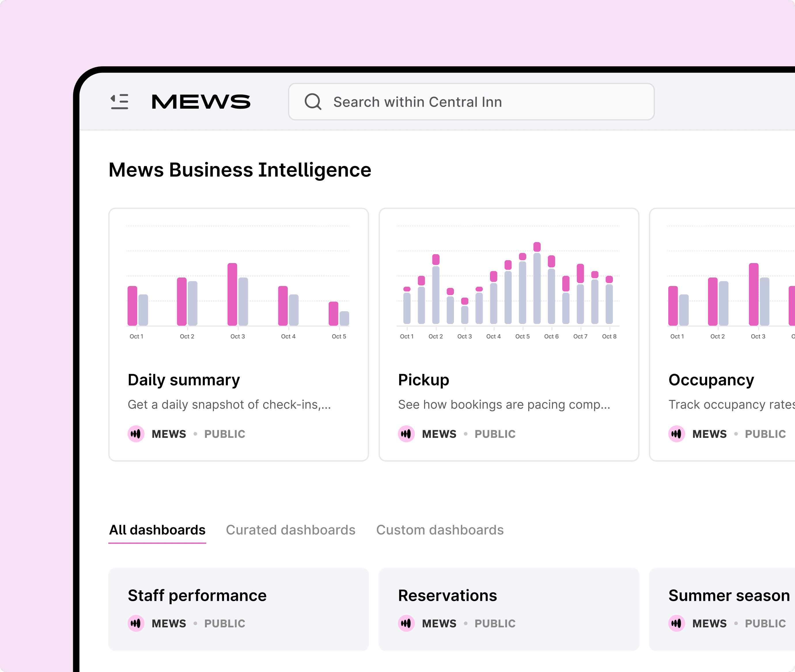Viewport: 795px width, 672px height.
Task: Focus the Search within Central Inn field
Action: point(471,102)
